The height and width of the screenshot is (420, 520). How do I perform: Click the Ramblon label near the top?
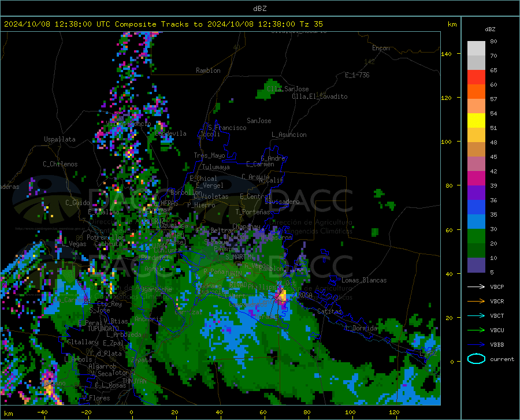click(x=208, y=70)
